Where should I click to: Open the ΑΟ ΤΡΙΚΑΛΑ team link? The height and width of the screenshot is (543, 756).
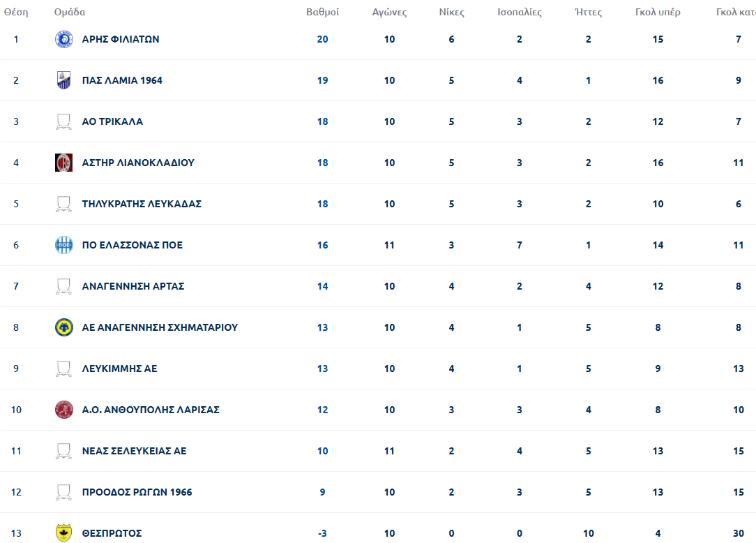point(112,121)
